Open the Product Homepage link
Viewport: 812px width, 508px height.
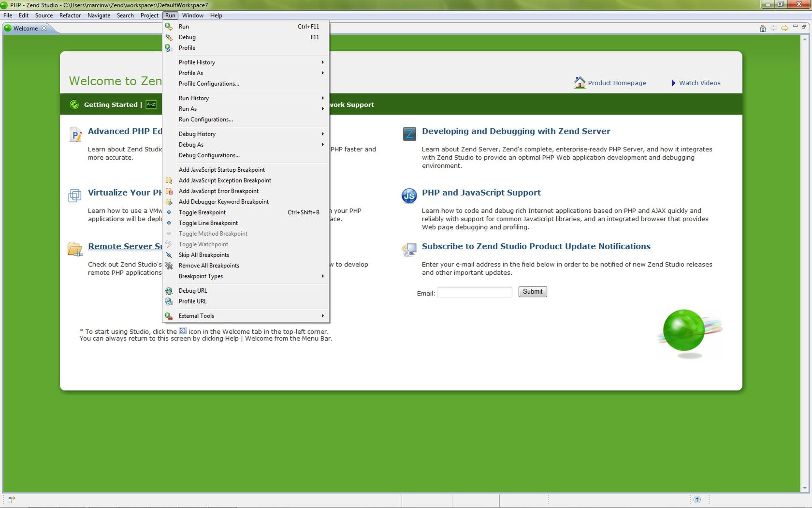(x=617, y=83)
